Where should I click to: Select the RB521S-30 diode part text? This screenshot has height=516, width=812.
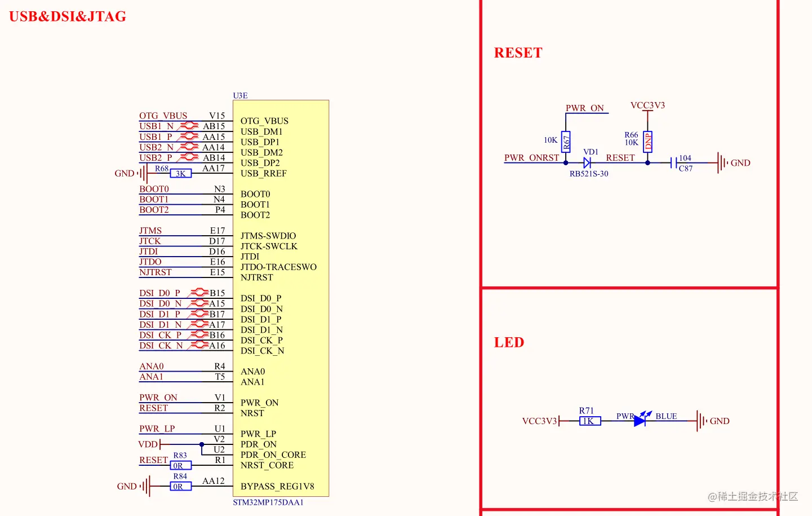point(589,174)
